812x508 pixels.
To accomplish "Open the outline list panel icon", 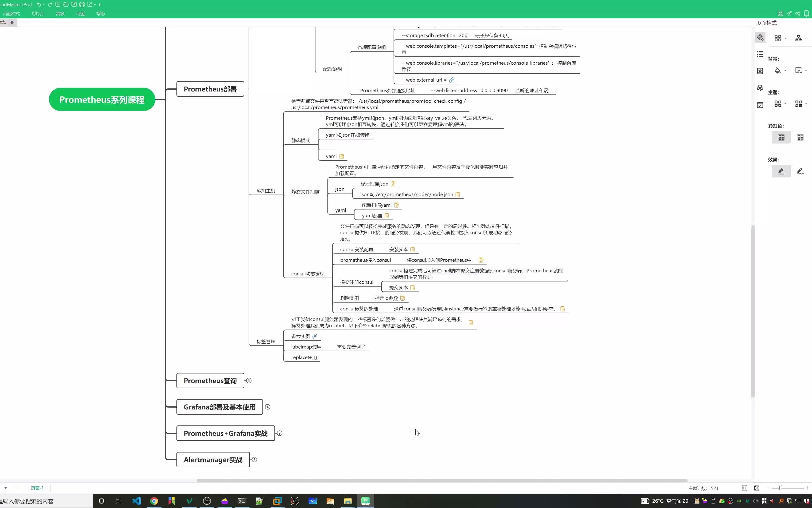I will point(760,54).
